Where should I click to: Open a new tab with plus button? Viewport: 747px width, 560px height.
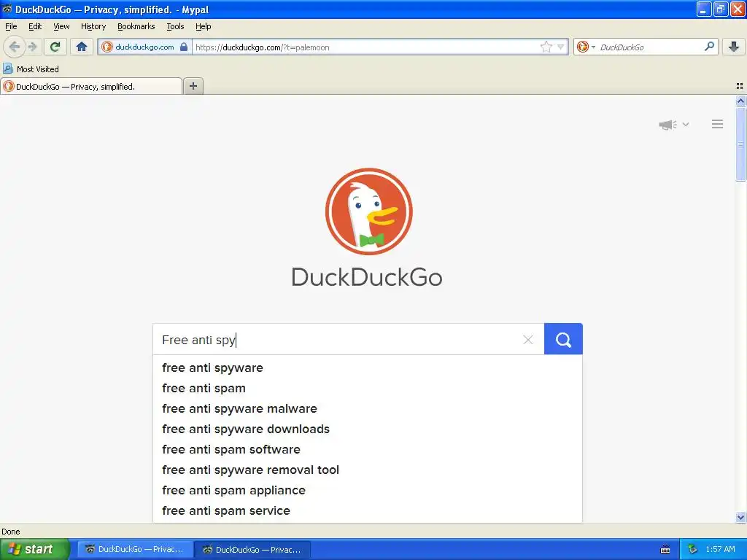coord(193,86)
